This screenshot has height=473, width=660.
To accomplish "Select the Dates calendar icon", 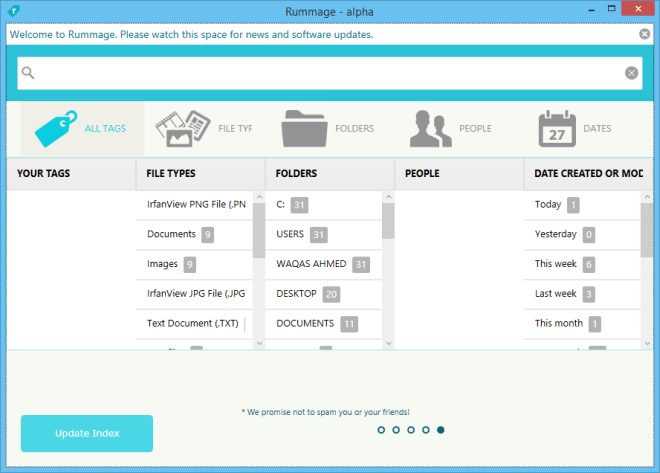I will pos(557,128).
